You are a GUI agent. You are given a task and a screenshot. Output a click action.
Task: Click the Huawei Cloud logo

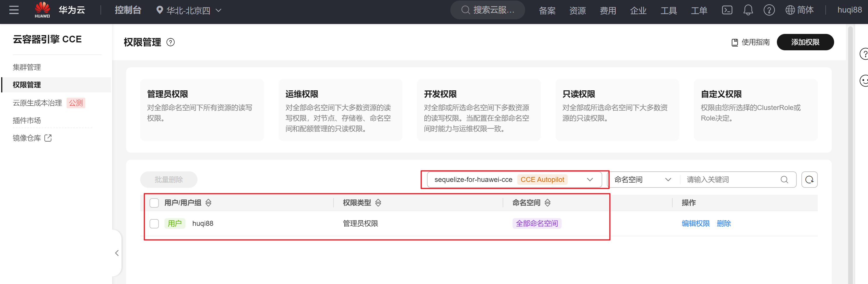pyautogui.click(x=42, y=10)
